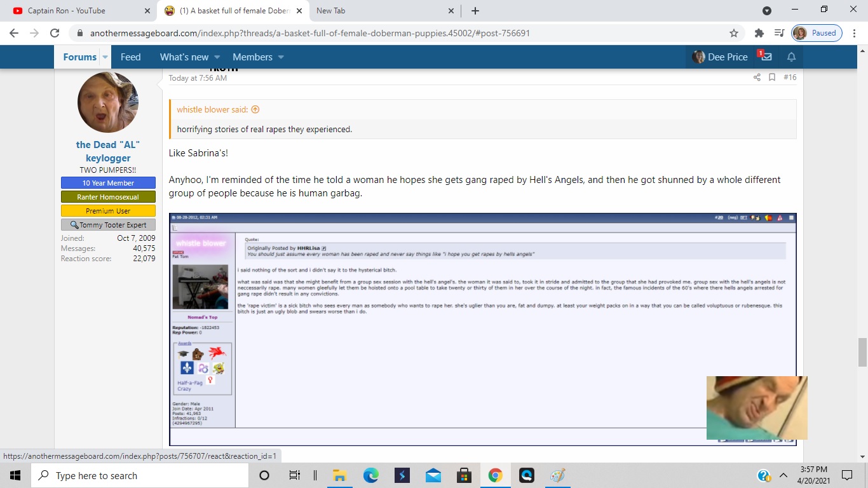The width and height of the screenshot is (868, 488).
Task: Open the Chrome Extensions puzzle icon
Action: point(759,33)
